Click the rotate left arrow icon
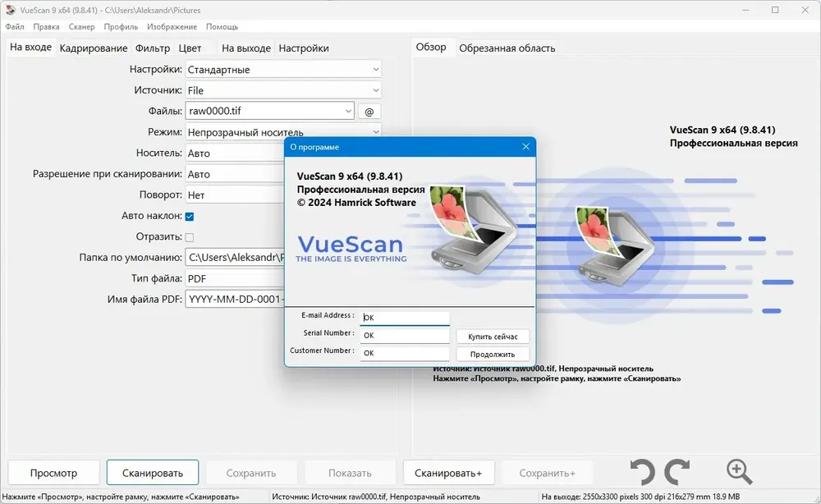 643,472
